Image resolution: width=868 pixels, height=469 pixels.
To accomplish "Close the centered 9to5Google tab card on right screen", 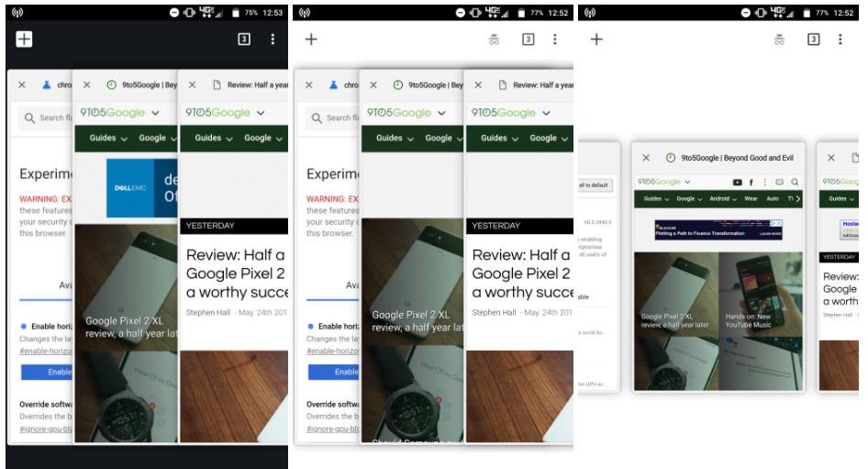I will coord(646,158).
